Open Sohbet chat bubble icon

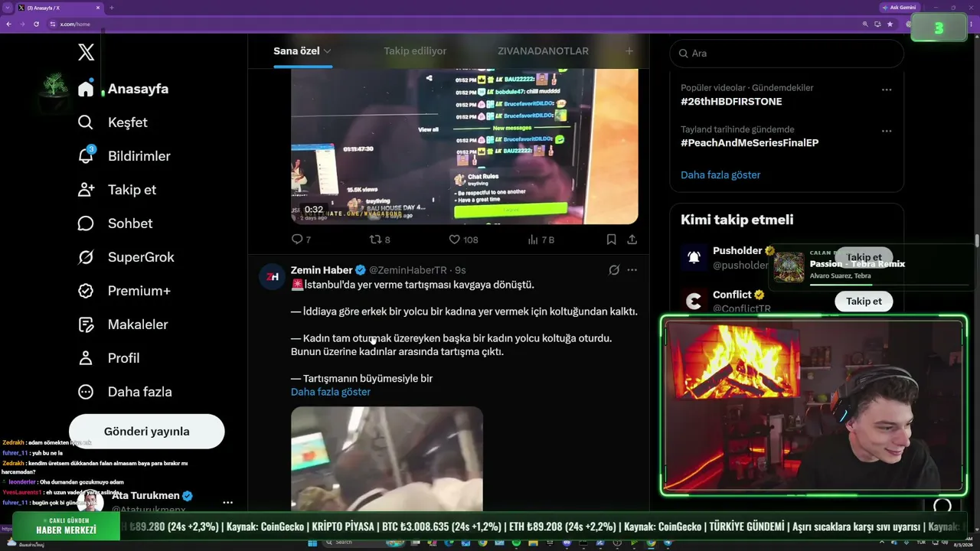pos(86,223)
